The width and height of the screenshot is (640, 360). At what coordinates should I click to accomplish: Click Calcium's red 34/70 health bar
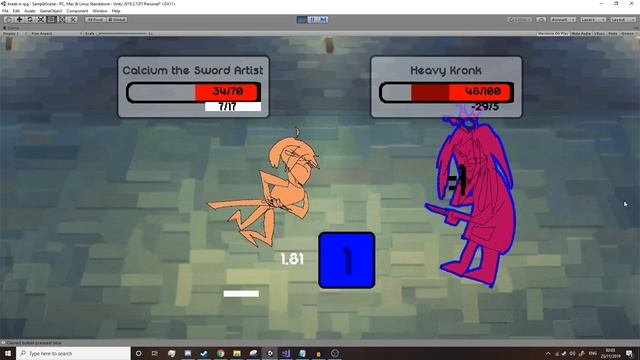click(x=193, y=92)
